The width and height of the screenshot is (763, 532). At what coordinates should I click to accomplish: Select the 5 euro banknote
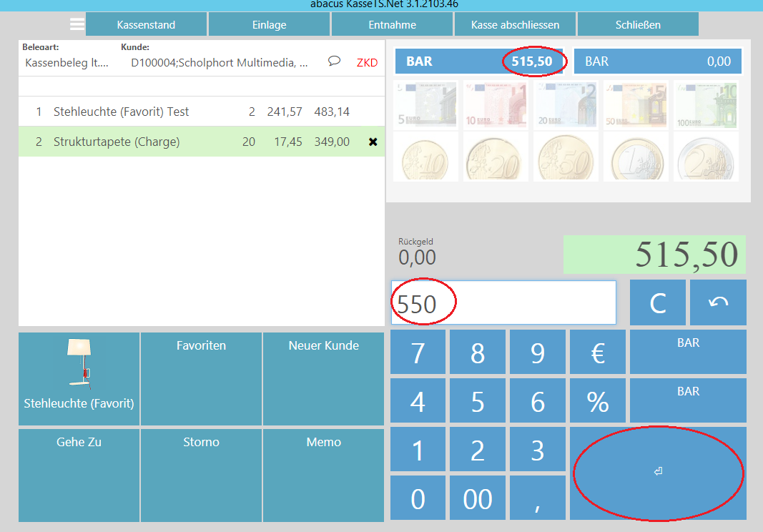pyautogui.click(x=425, y=104)
